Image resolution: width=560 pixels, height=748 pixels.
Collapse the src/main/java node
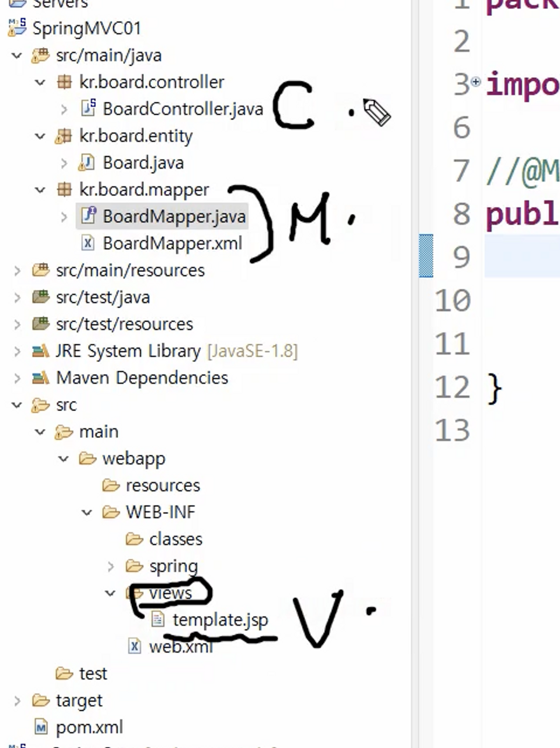17,56
